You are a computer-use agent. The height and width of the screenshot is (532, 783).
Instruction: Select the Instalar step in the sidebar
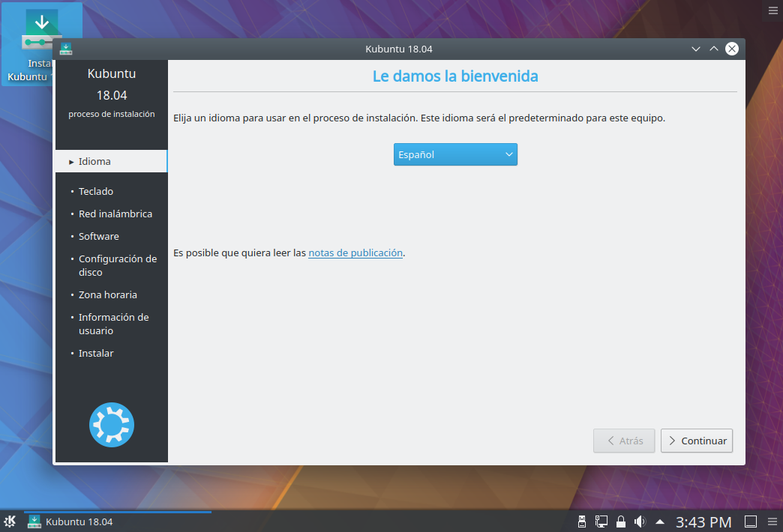(x=96, y=354)
